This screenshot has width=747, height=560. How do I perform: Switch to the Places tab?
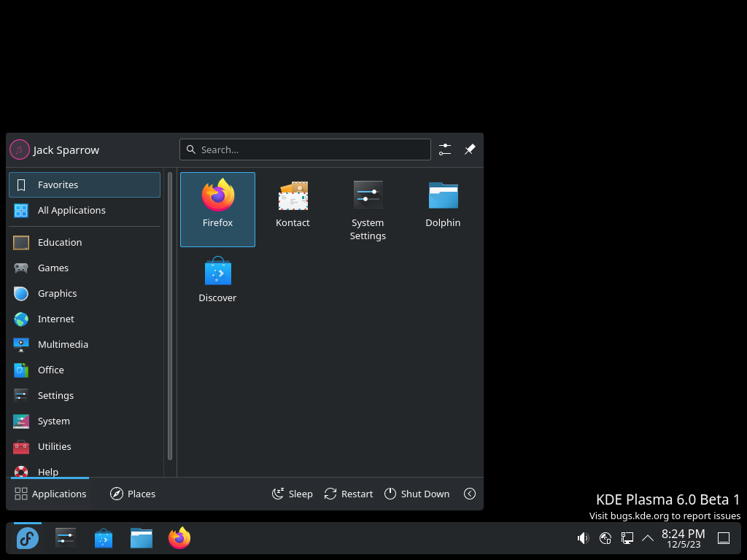click(133, 494)
